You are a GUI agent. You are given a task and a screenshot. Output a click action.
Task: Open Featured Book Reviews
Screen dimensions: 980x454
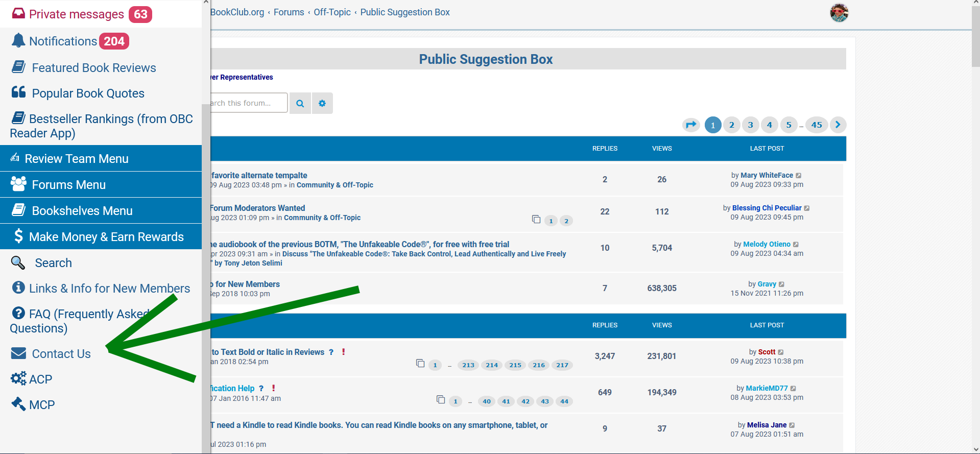pyautogui.click(x=93, y=67)
